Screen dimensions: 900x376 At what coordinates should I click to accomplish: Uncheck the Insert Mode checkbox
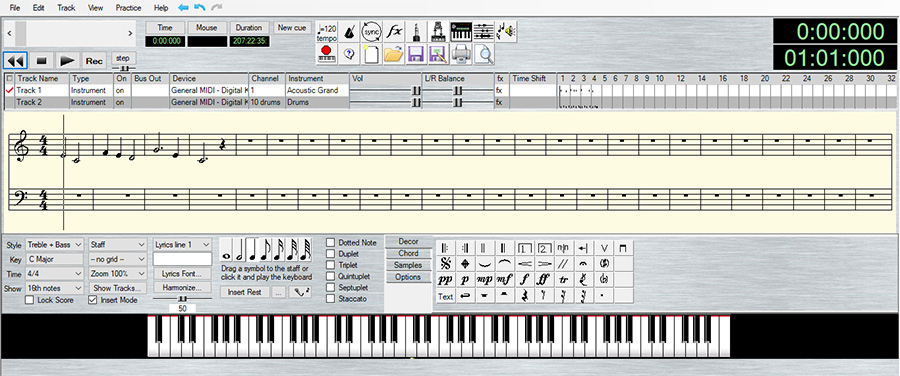click(92, 300)
